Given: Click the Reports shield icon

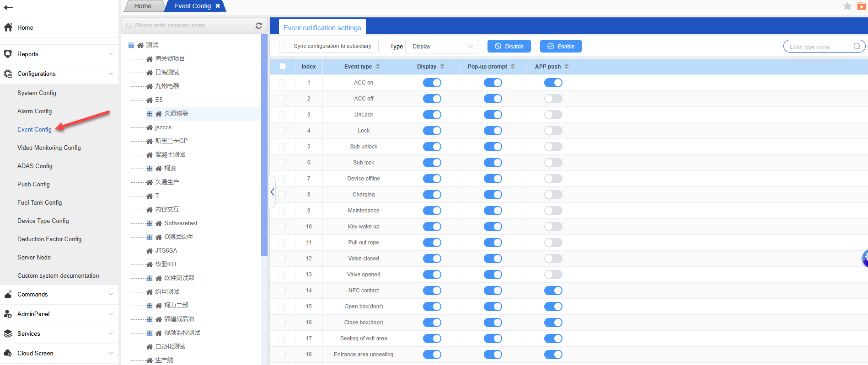Looking at the screenshot, I should pyautogui.click(x=8, y=54).
